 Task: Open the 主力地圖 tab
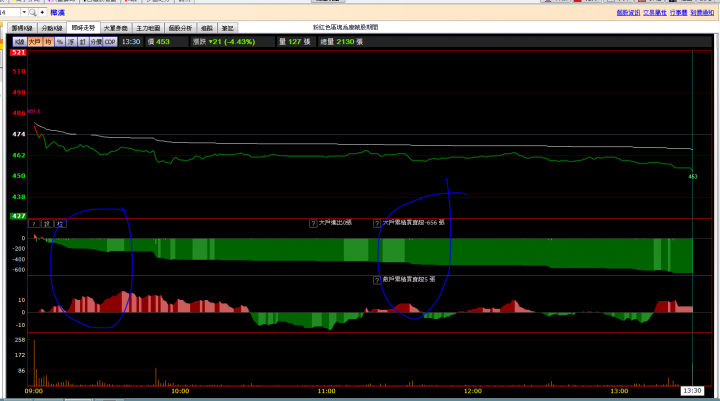point(148,28)
